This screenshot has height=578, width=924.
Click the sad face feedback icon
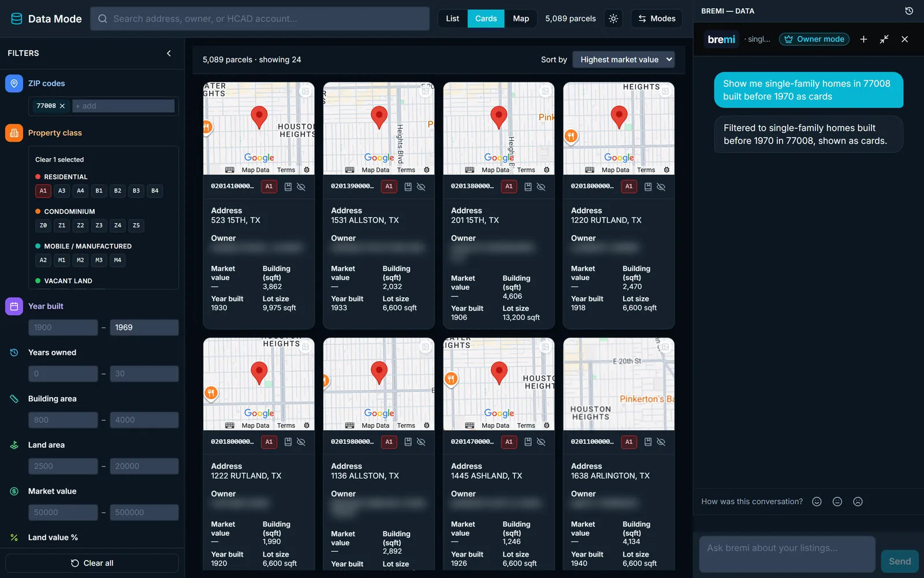pyautogui.click(x=858, y=502)
